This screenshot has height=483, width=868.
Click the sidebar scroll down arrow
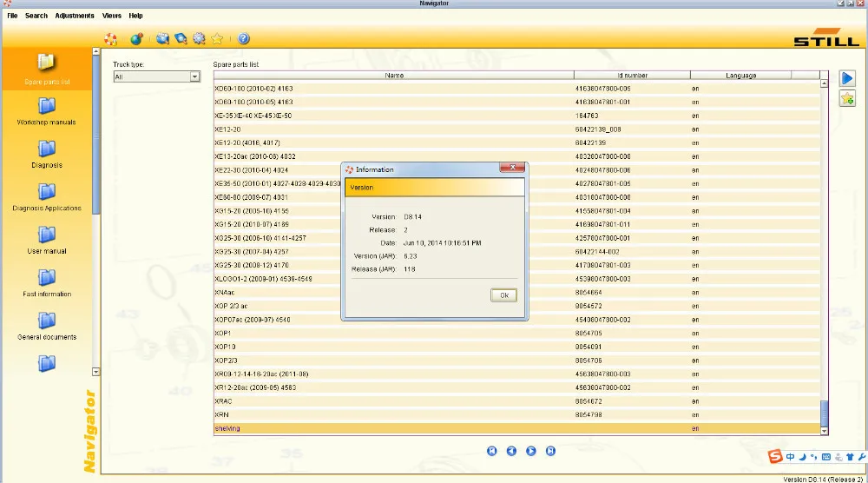(x=95, y=372)
